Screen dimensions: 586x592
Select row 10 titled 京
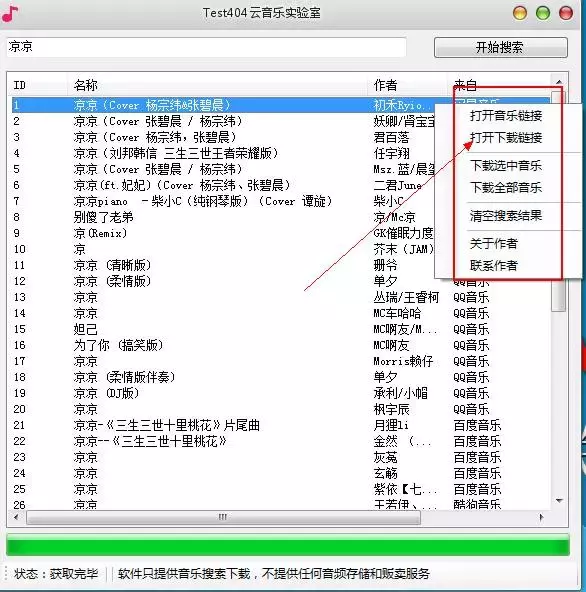(x=281, y=249)
